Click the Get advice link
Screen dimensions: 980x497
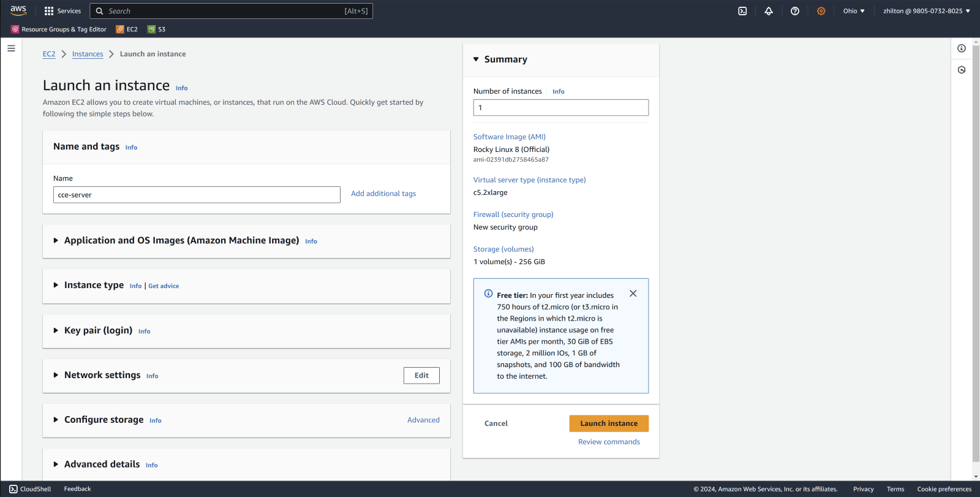[x=164, y=286]
